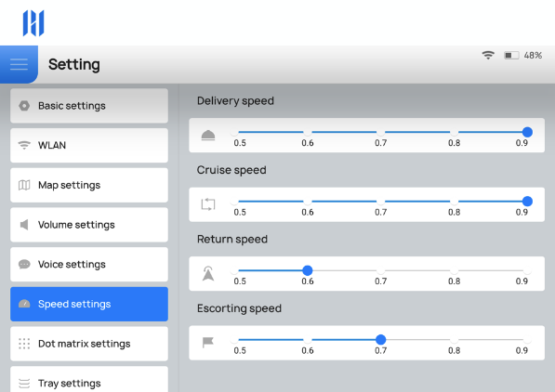Click the Return speed arrow icon

[x=208, y=273]
